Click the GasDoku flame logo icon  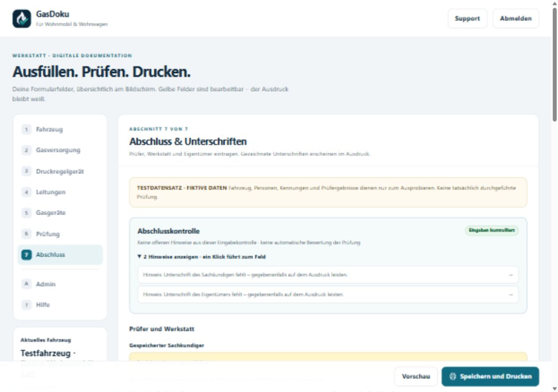pos(22,19)
